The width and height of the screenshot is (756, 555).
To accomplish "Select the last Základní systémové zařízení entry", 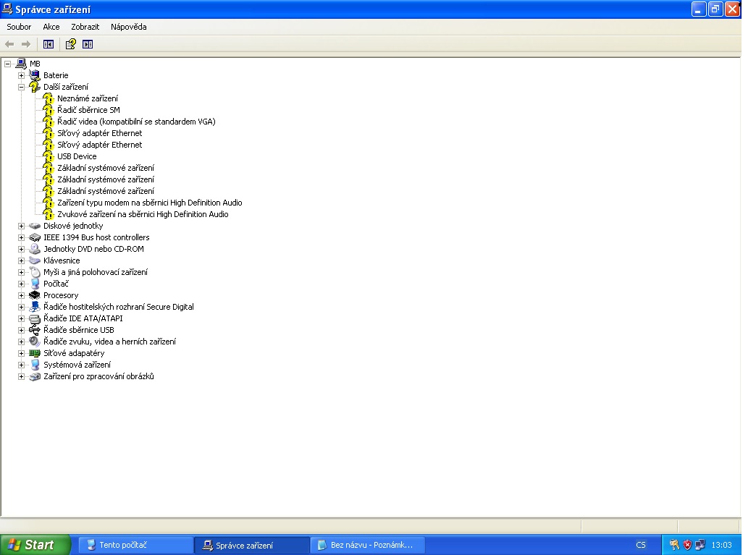I will [x=106, y=191].
